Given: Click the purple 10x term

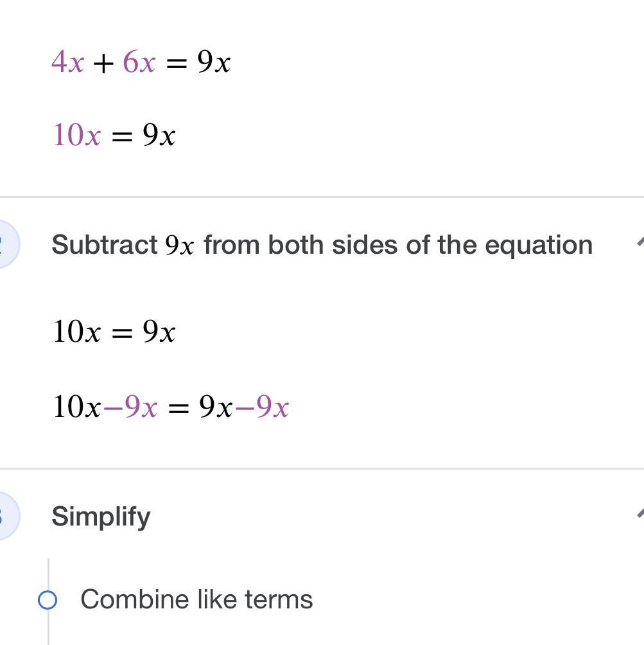Looking at the screenshot, I should click(76, 136).
